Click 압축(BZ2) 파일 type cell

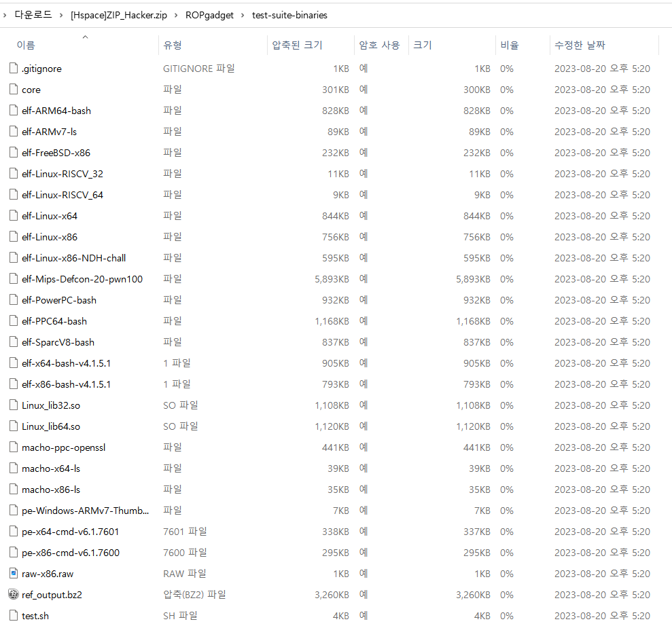[x=194, y=595]
